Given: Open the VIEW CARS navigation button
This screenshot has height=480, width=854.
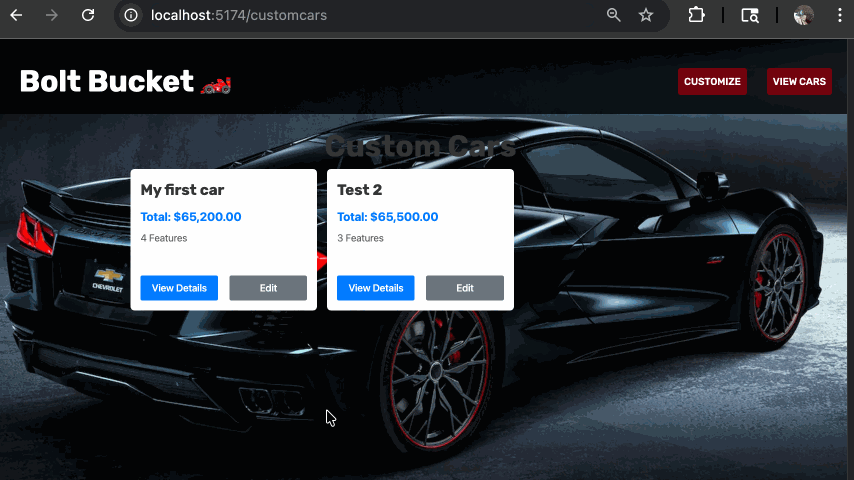Looking at the screenshot, I should [x=799, y=82].
